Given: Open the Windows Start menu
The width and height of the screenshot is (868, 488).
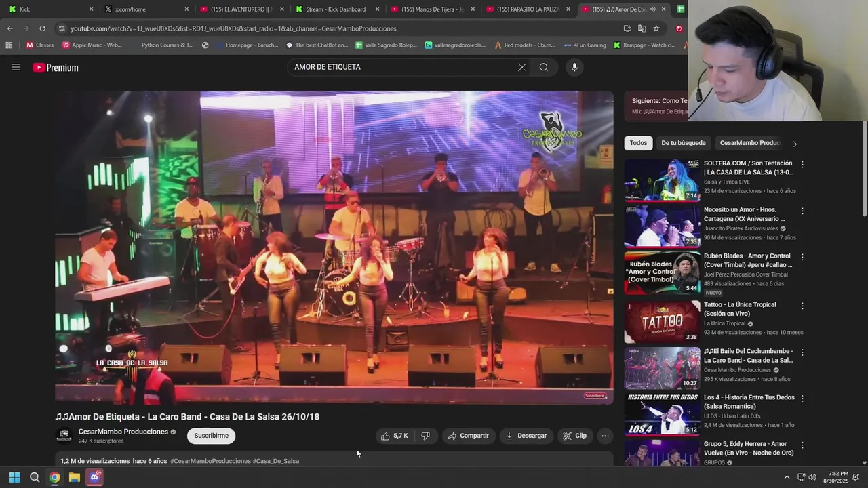Looking at the screenshot, I should tap(14, 477).
